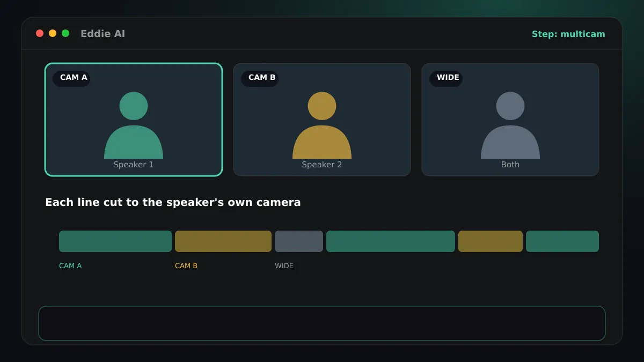Select the long green clip after WIDE
Screen dimensions: 644x362
point(391,241)
